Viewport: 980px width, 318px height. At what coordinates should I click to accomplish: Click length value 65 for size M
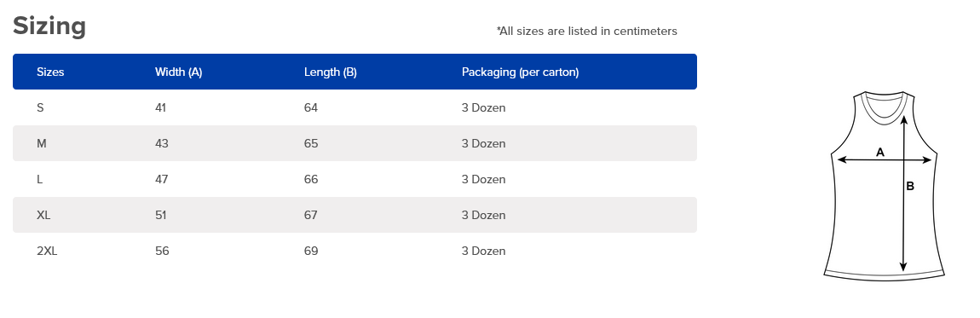click(x=311, y=144)
